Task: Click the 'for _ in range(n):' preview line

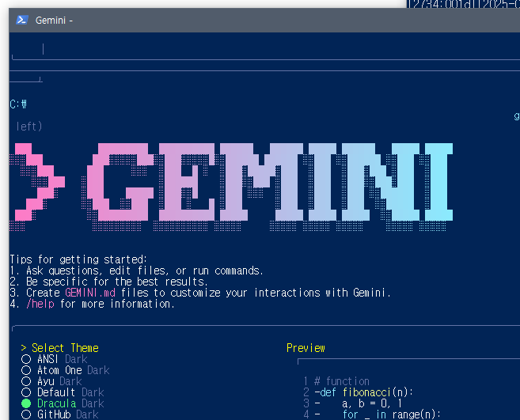Action: click(391, 414)
